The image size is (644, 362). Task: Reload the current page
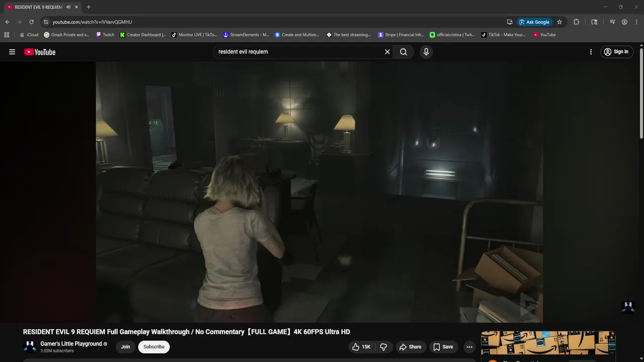31,22
